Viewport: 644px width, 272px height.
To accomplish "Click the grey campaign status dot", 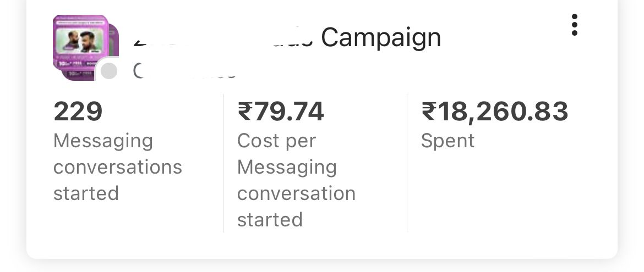I will [x=109, y=71].
